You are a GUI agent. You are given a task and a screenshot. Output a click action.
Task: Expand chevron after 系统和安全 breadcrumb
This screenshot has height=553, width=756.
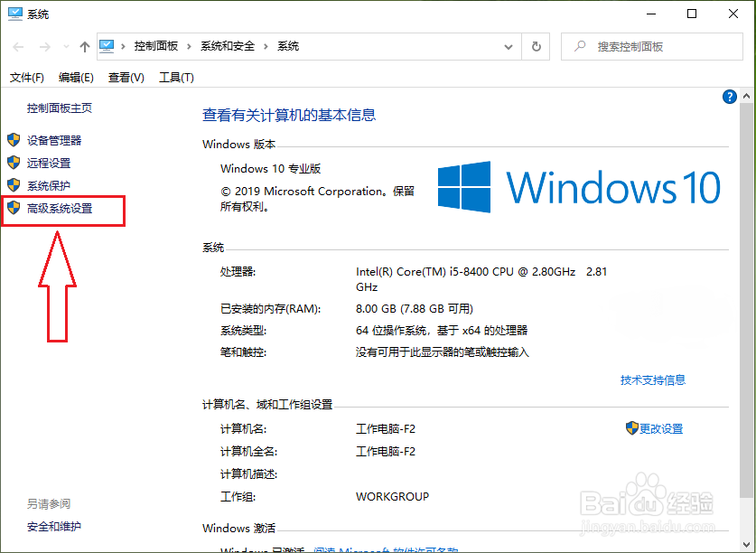click(x=266, y=46)
